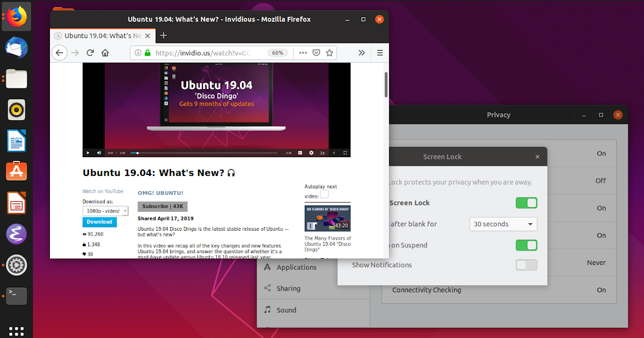The image size is (644, 338).
Task: Open Connectivity Checking privacy row
Action: [x=499, y=290]
